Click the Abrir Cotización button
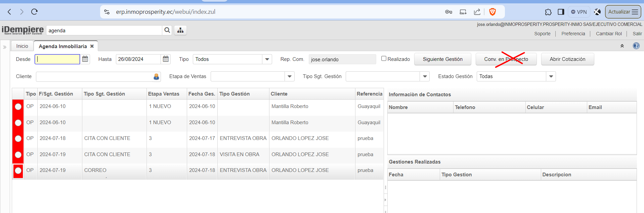The image size is (644, 213). (x=567, y=59)
